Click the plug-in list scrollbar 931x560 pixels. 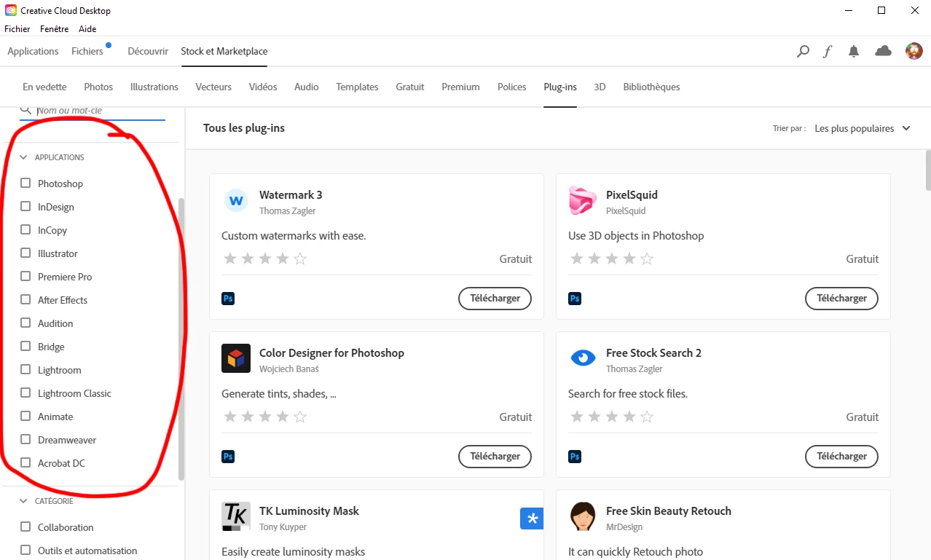pyautogui.click(x=927, y=170)
